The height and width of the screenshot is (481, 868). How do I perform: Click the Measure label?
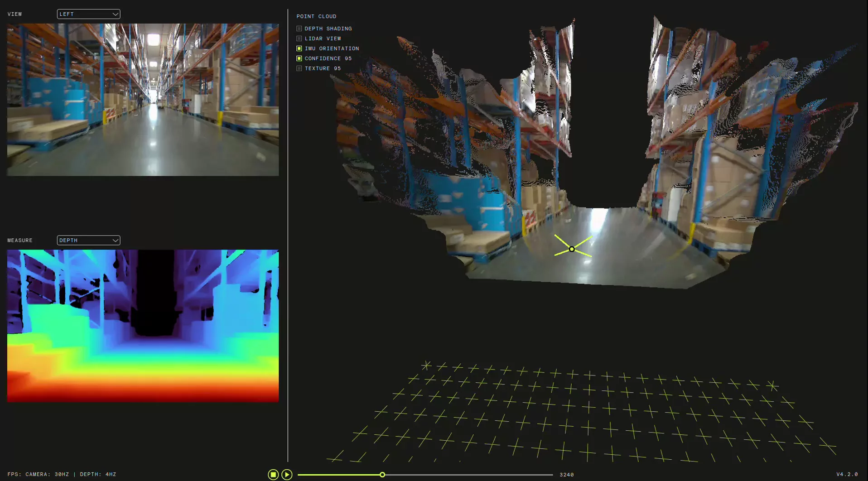pos(20,240)
